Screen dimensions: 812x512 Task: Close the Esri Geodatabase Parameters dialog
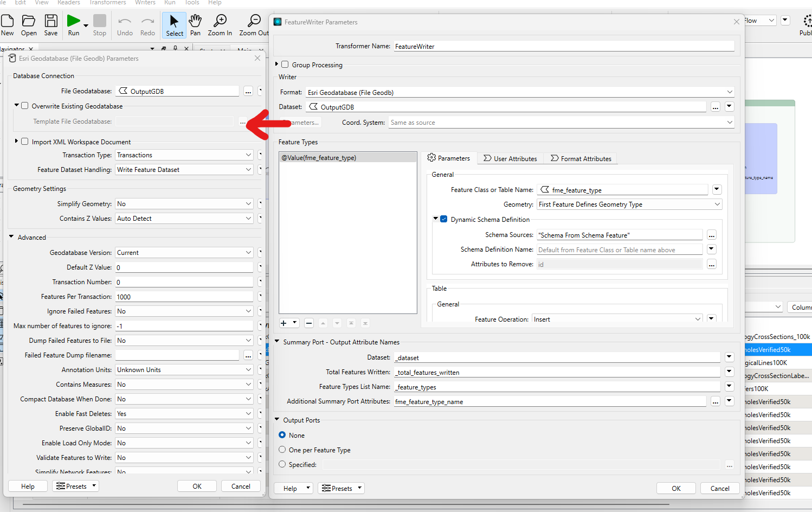(257, 58)
